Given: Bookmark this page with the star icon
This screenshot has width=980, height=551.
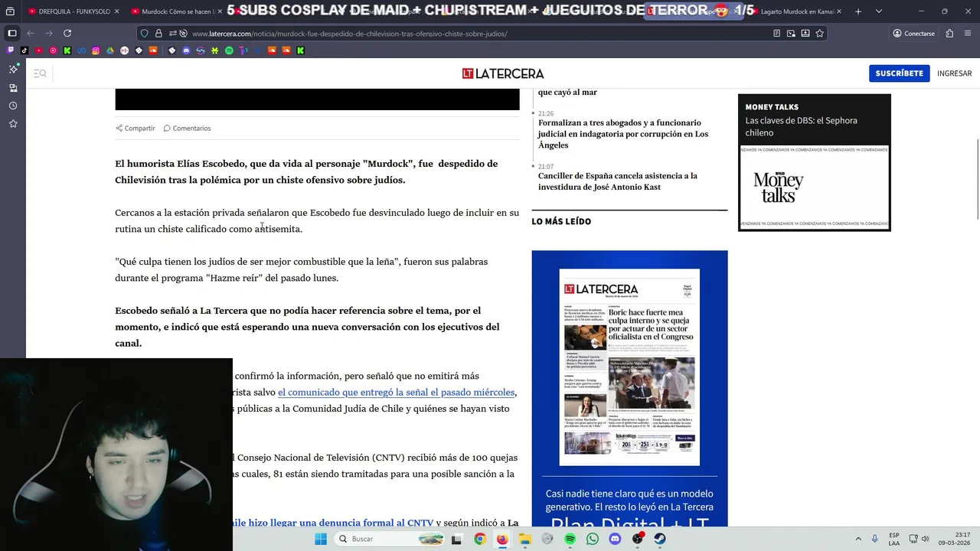Looking at the screenshot, I should (x=820, y=34).
